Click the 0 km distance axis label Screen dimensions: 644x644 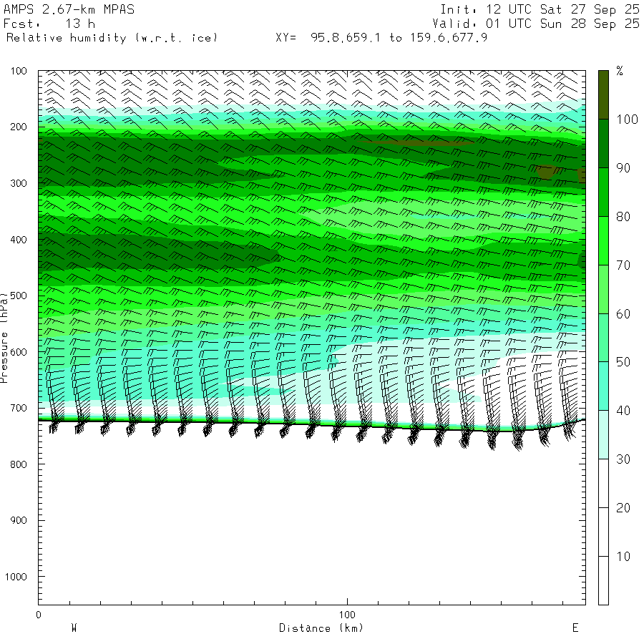coord(39,615)
